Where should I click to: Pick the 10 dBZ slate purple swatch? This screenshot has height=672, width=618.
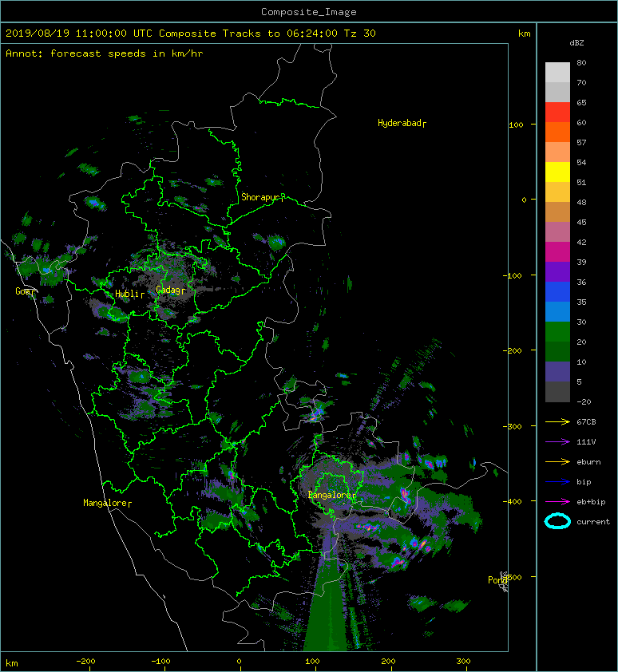coord(557,371)
